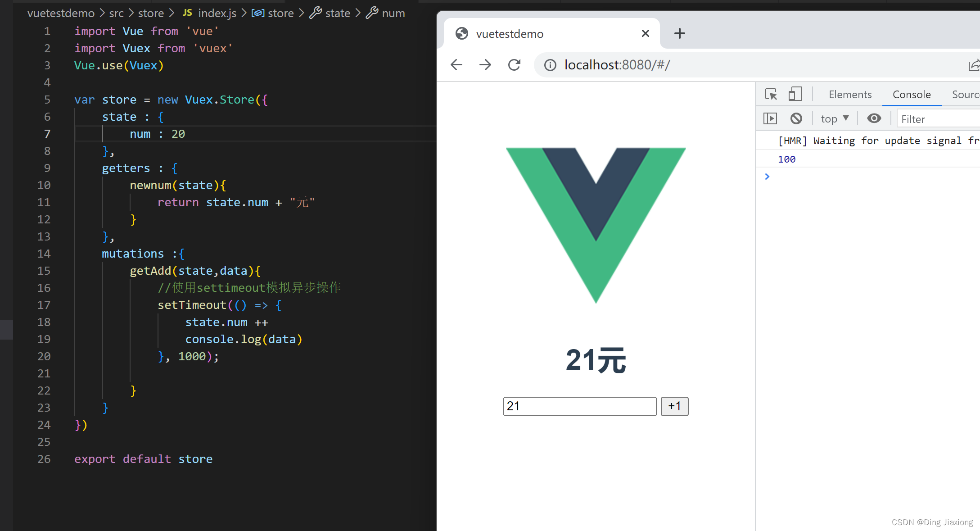Clear the console output
This screenshot has height=531, width=980.
click(x=796, y=118)
